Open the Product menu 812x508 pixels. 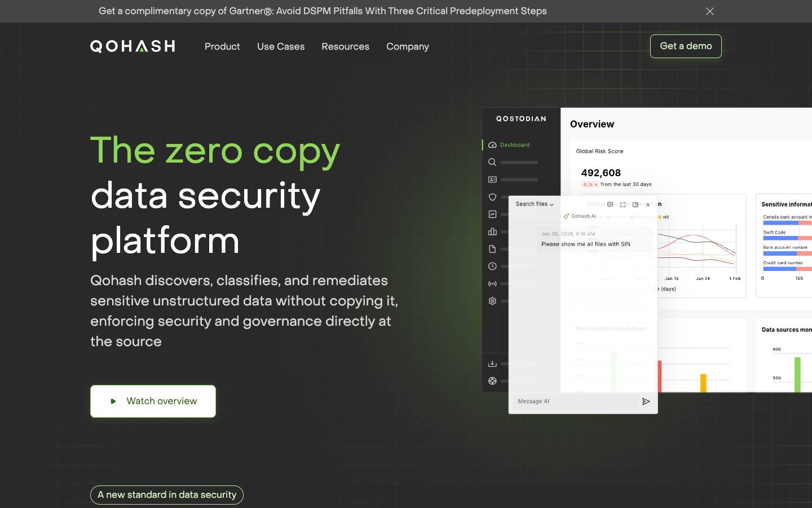(x=222, y=46)
